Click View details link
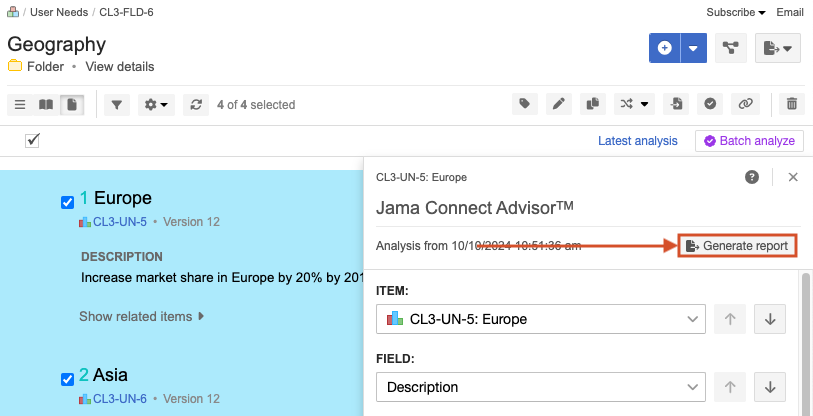 click(120, 67)
